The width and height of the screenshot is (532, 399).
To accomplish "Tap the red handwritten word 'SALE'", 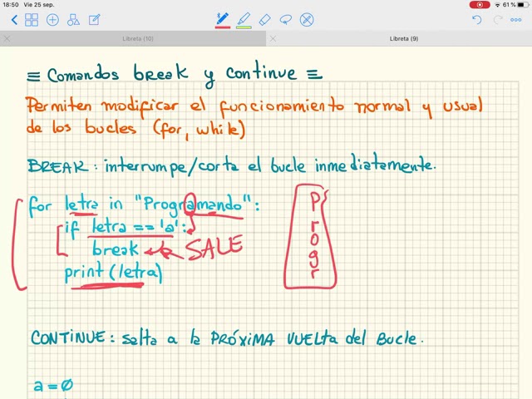I will 214,248.
